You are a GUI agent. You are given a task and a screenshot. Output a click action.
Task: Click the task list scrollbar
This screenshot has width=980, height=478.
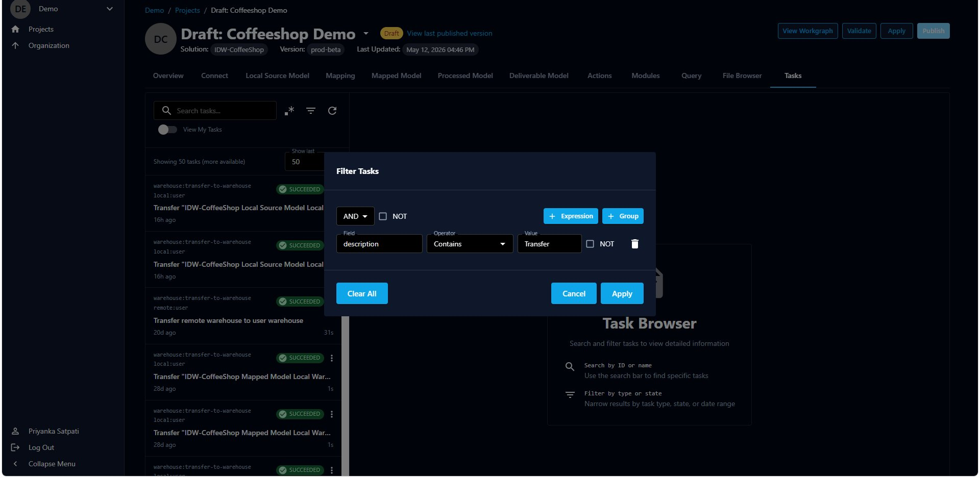coord(346,396)
